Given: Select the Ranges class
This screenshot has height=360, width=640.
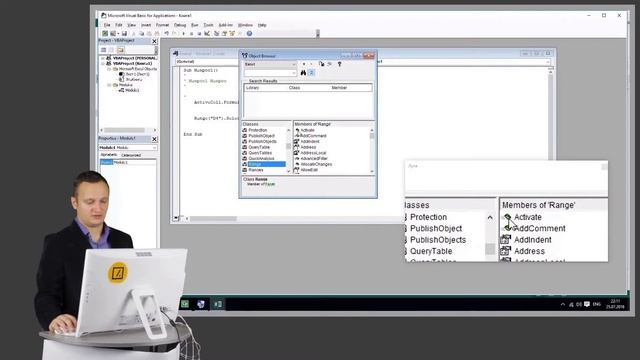Looking at the screenshot, I should tap(256, 170).
